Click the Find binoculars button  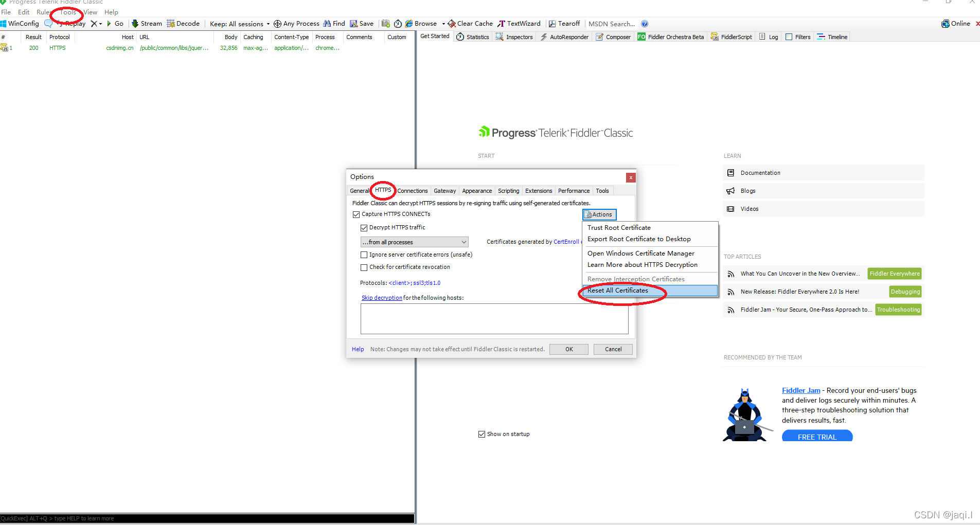point(334,24)
